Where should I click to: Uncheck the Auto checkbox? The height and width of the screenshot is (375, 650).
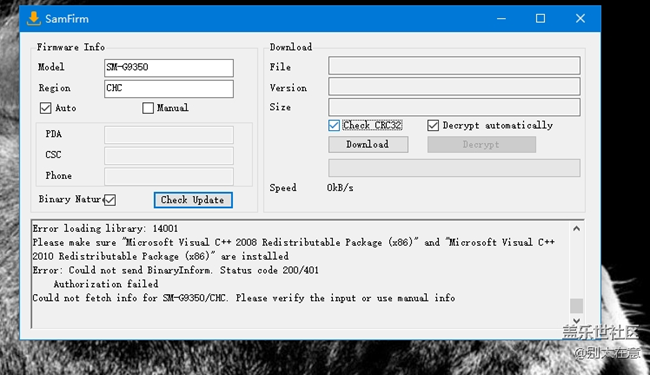pos(45,108)
